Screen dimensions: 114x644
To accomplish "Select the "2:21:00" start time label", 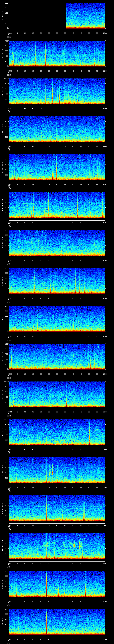I will tap(9, 487).
